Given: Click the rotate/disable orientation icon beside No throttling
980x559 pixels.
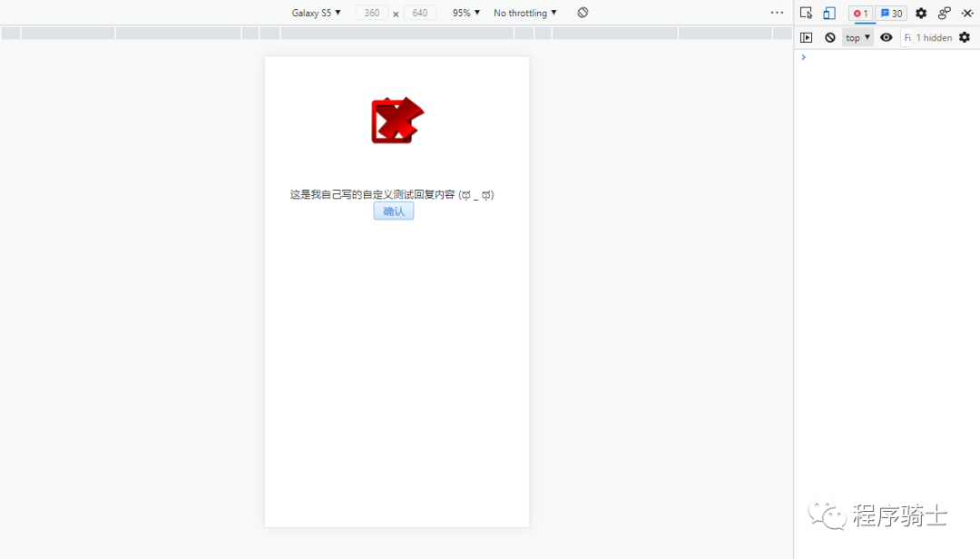Looking at the screenshot, I should [582, 13].
